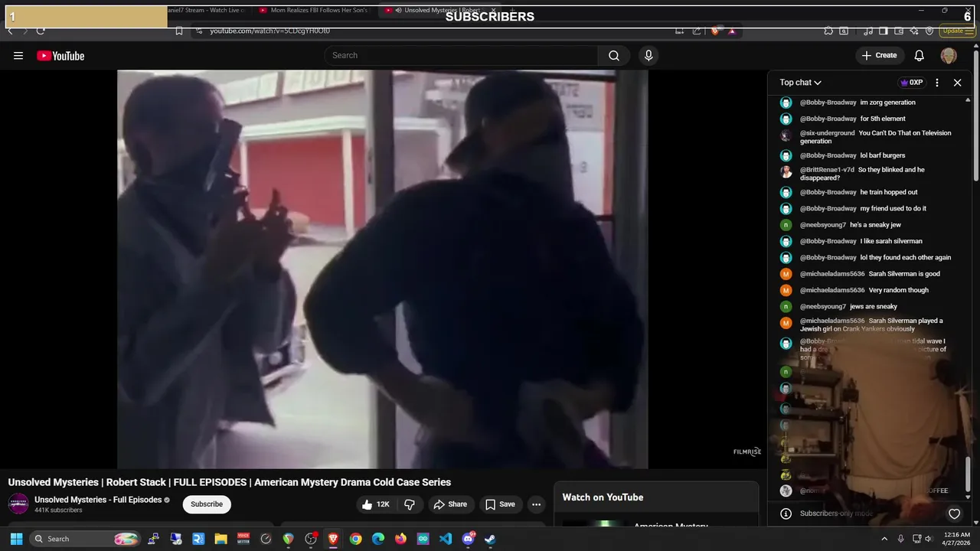Start voice search with the microphone icon
The image size is (980, 551).
click(x=648, y=55)
